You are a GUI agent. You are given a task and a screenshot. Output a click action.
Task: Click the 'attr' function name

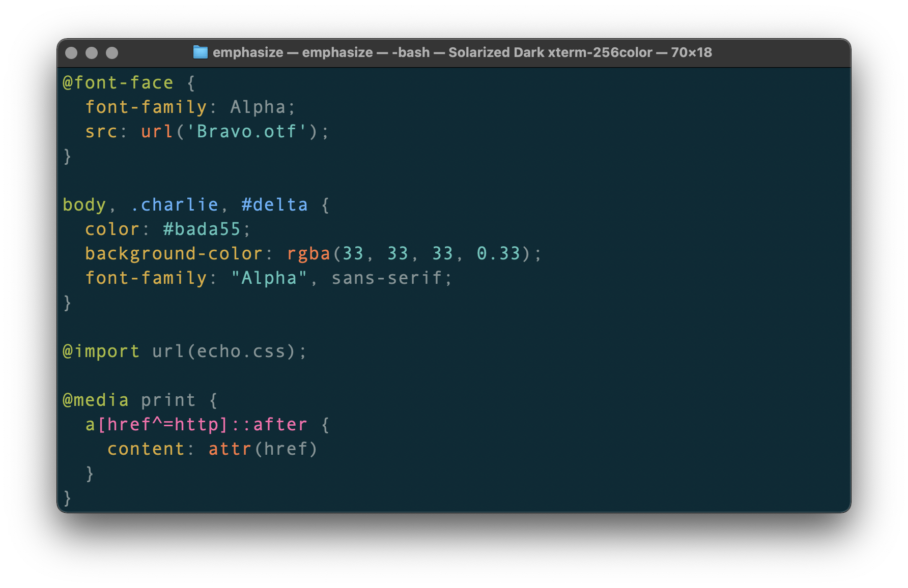pos(230,449)
